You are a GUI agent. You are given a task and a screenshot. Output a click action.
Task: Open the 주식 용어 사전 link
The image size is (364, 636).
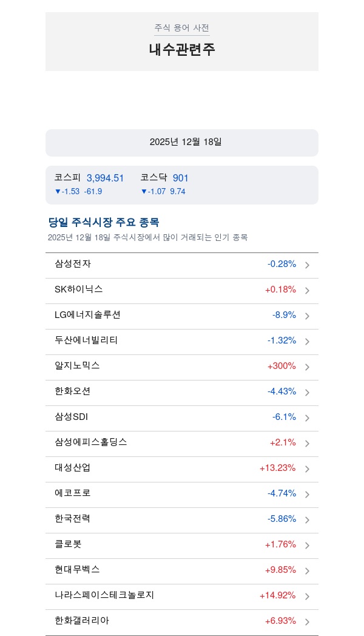pos(181,28)
